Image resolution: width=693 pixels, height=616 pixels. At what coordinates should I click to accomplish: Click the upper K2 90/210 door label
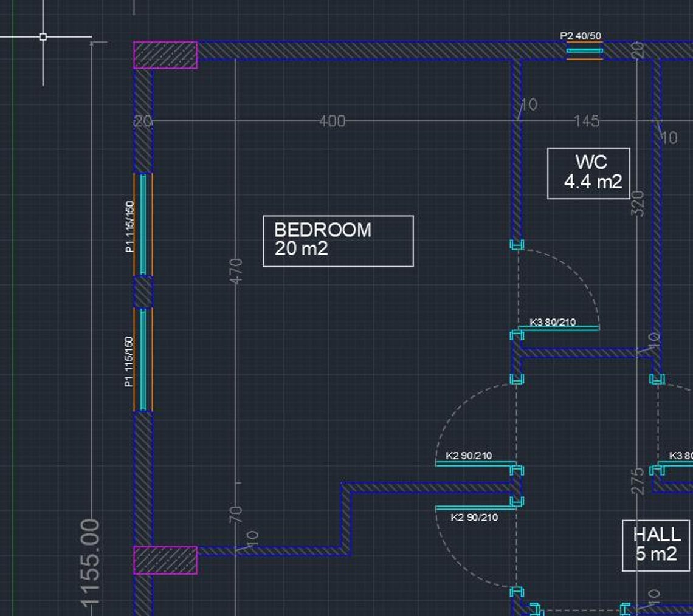click(469, 454)
